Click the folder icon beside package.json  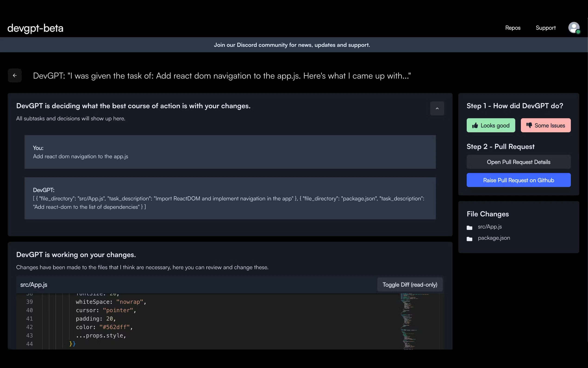click(469, 239)
